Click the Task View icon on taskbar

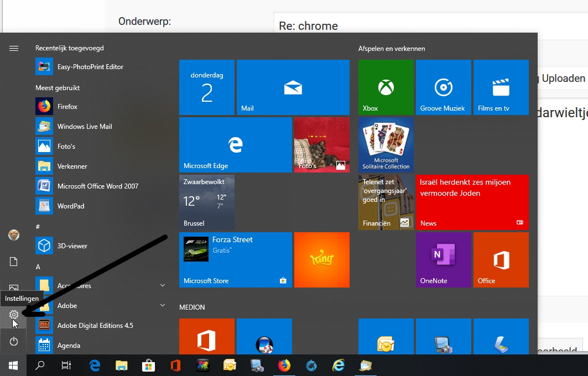(x=66, y=365)
